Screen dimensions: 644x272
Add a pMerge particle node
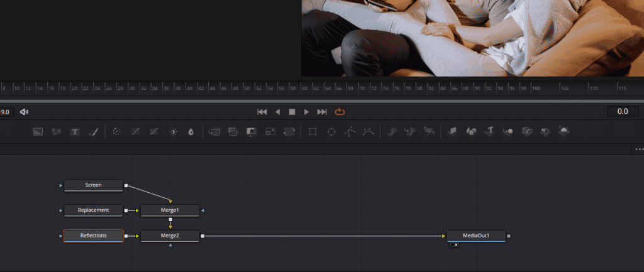coord(410,131)
